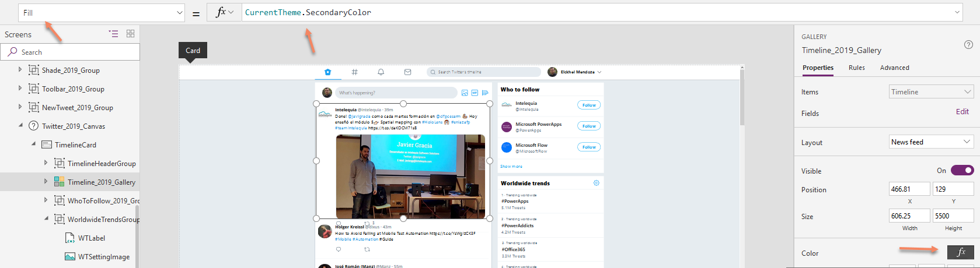Click the Twitter home icon in canvas
The height and width of the screenshot is (268, 980).
[327, 72]
